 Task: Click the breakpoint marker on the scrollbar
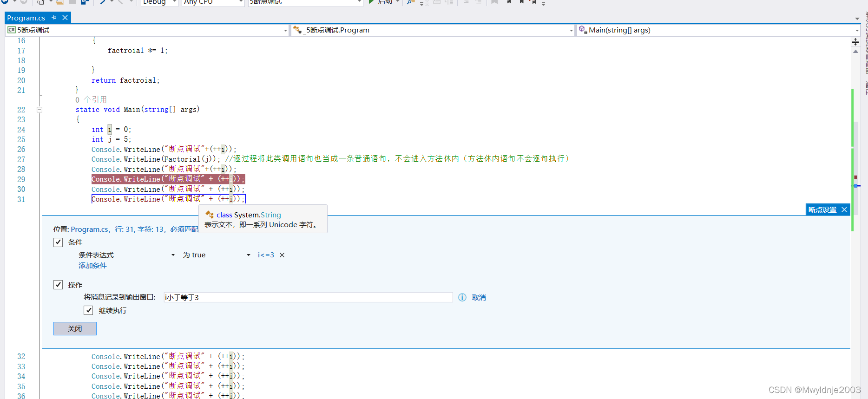[x=855, y=177]
